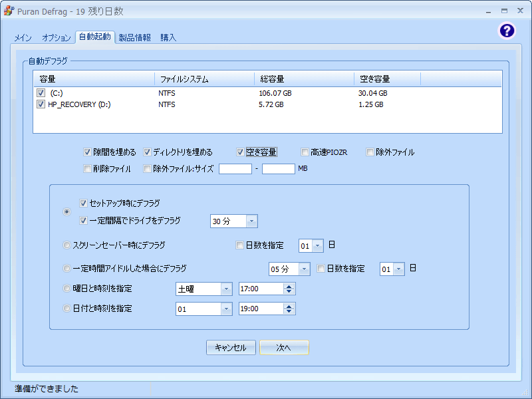Select the 5.72 GB total size cell
Viewport: 532px width, 399px height.
(271, 104)
